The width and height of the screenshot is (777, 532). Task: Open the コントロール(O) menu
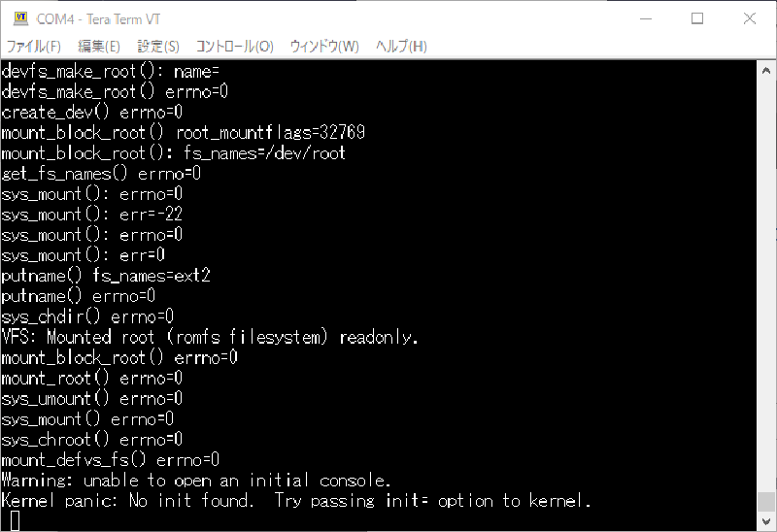(x=235, y=47)
